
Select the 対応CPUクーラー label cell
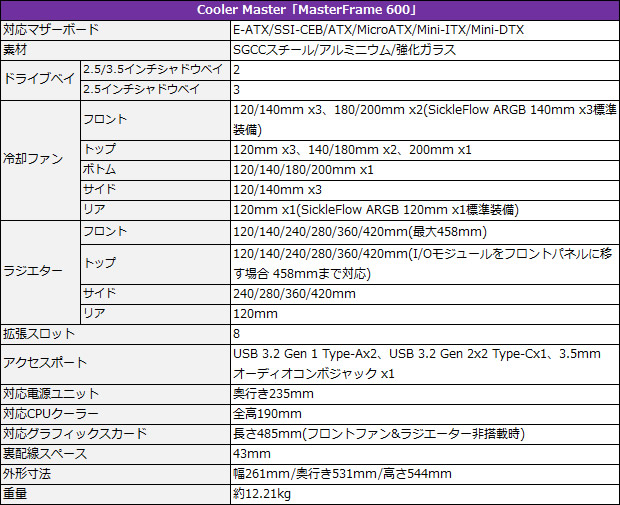[115, 414]
